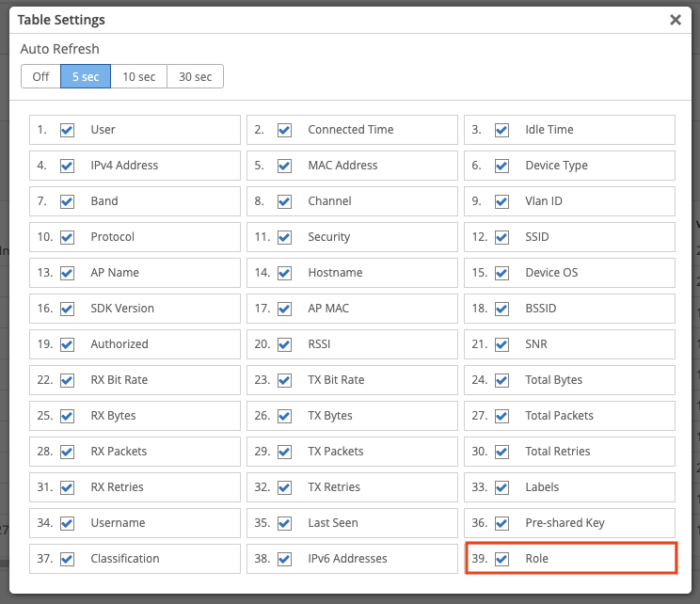700x604 pixels.
Task: Uncheck the MAC Address column
Action: tap(284, 166)
